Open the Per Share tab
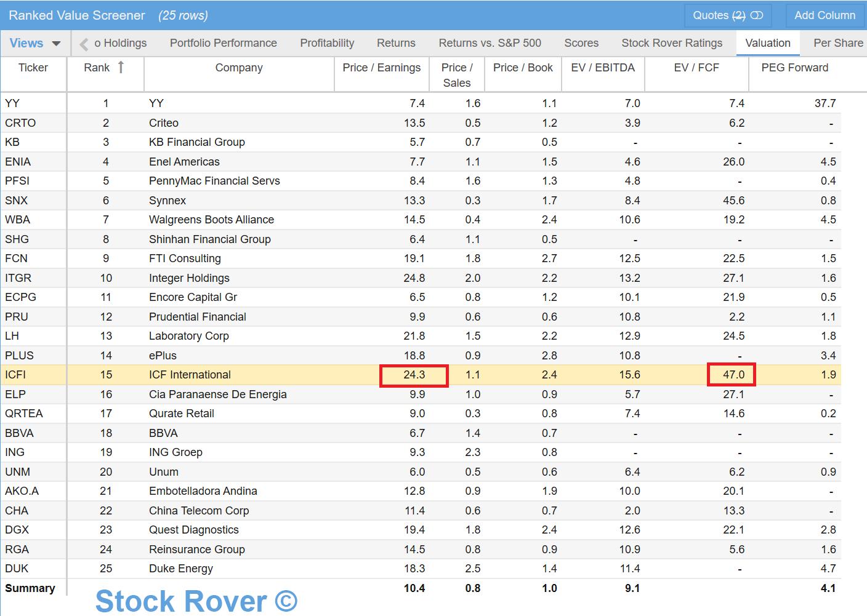Viewport: 867px width, 616px height. point(838,43)
